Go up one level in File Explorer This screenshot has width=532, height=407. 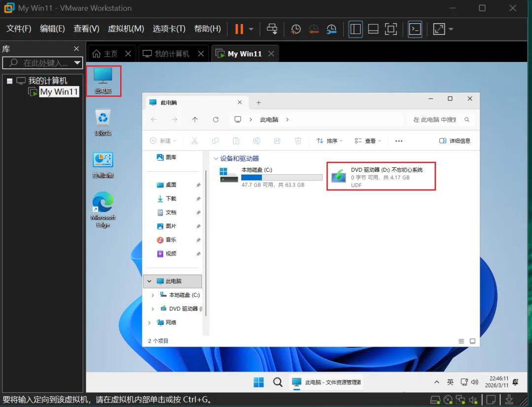pyautogui.click(x=195, y=120)
